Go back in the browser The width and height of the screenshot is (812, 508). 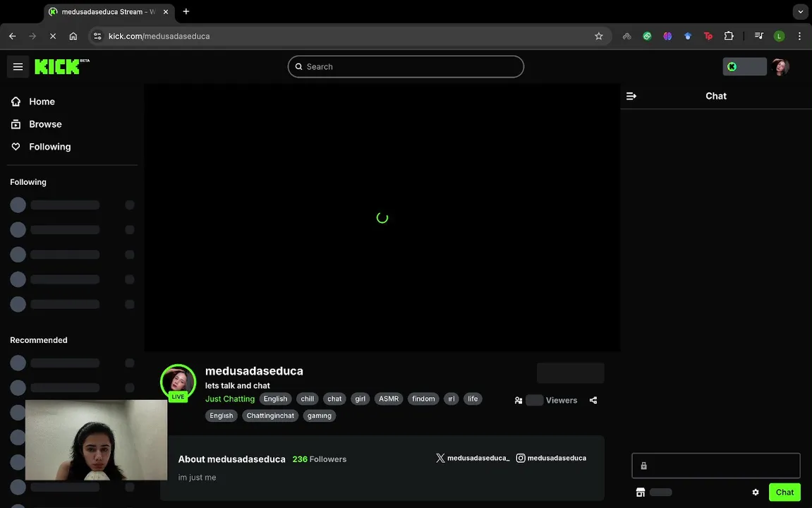point(13,36)
